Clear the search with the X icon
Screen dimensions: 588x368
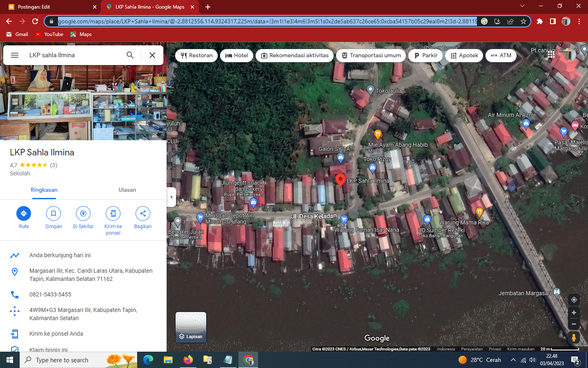point(152,55)
